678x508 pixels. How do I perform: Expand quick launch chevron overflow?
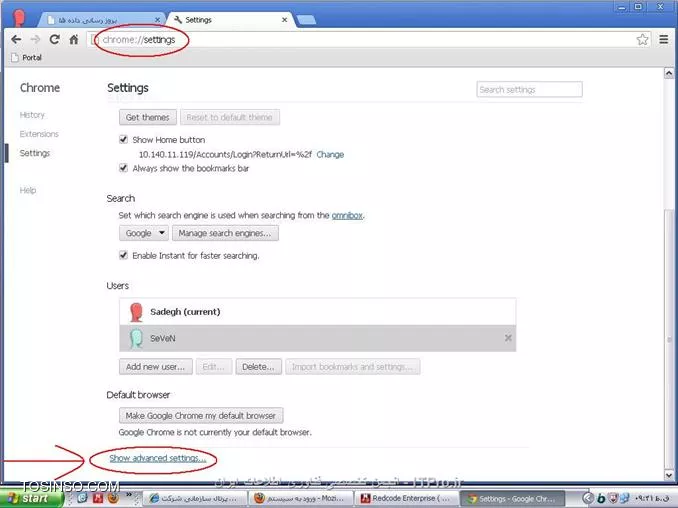[129, 495]
